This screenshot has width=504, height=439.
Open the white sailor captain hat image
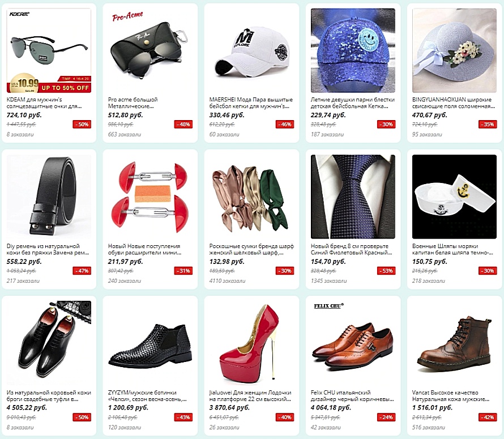454,197
